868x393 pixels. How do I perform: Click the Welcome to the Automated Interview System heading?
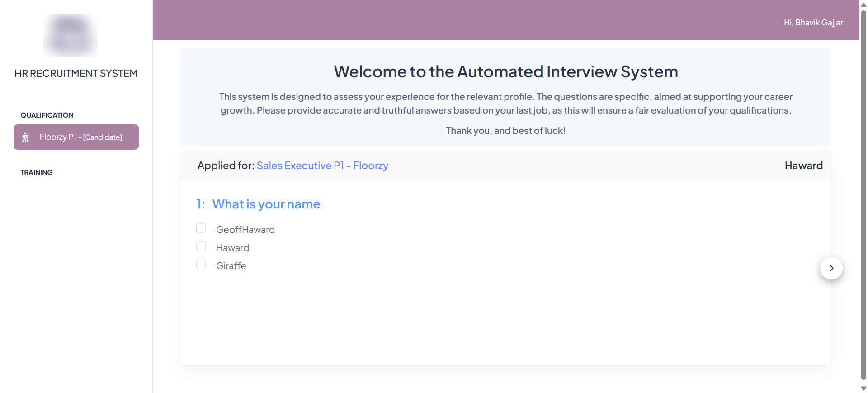[506, 72]
